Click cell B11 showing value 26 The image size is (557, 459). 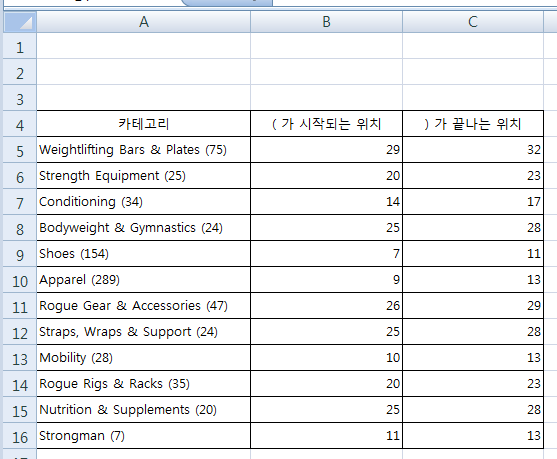pos(326,306)
